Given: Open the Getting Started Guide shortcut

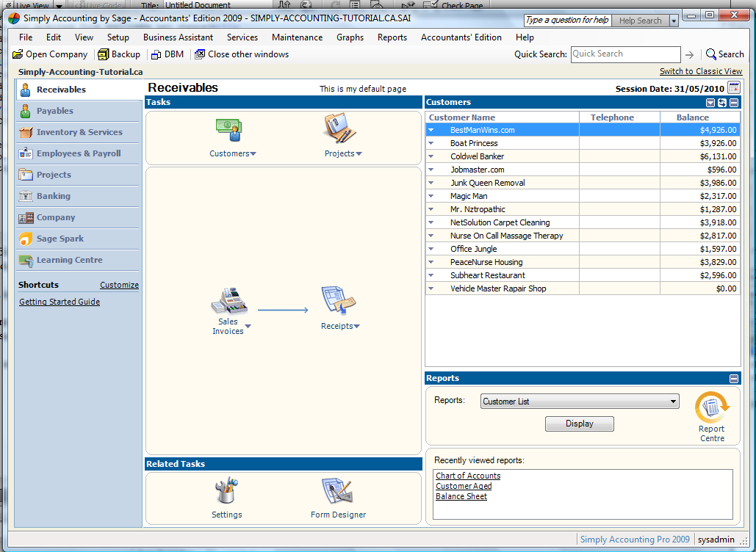Looking at the screenshot, I should (x=60, y=302).
